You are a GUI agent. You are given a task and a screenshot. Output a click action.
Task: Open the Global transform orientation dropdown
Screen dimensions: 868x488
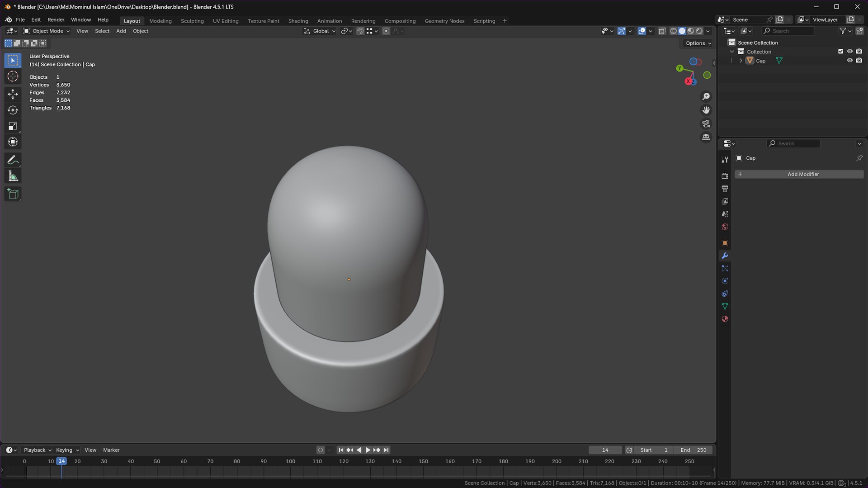coord(320,31)
